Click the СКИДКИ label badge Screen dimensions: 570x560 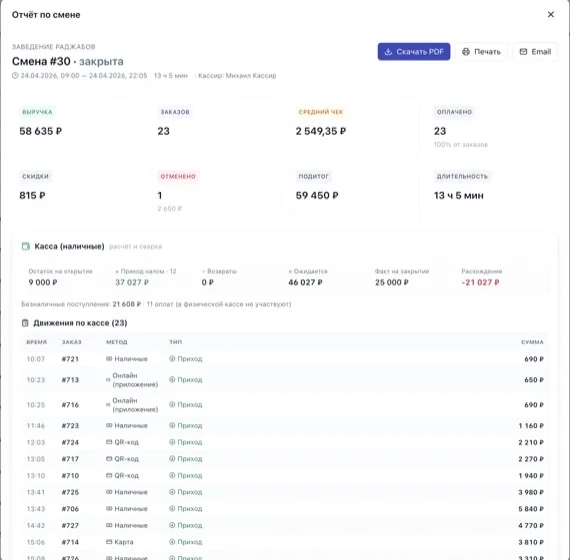click(36, 176)
